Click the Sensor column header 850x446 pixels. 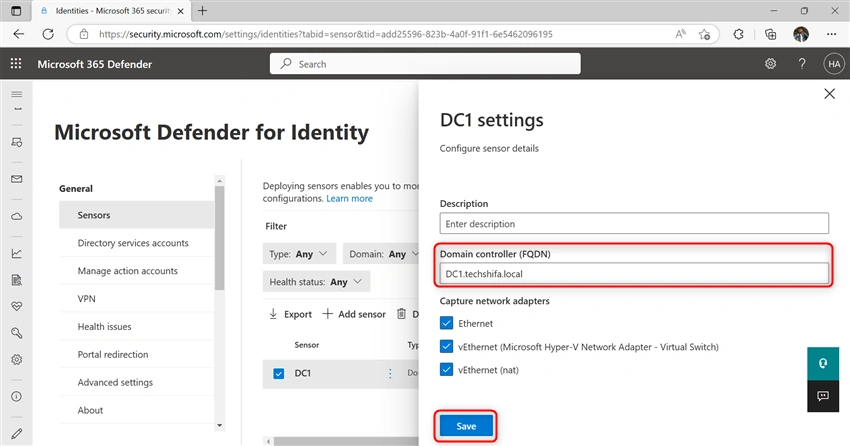(307, 345)
